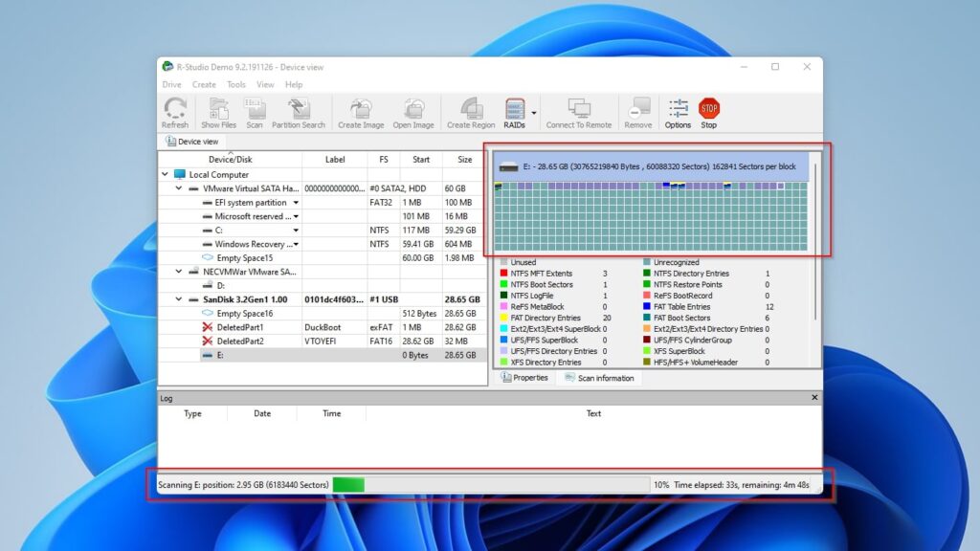The image size is (980, 551).
Task: Close the Log panel
Action: point(814,397)
